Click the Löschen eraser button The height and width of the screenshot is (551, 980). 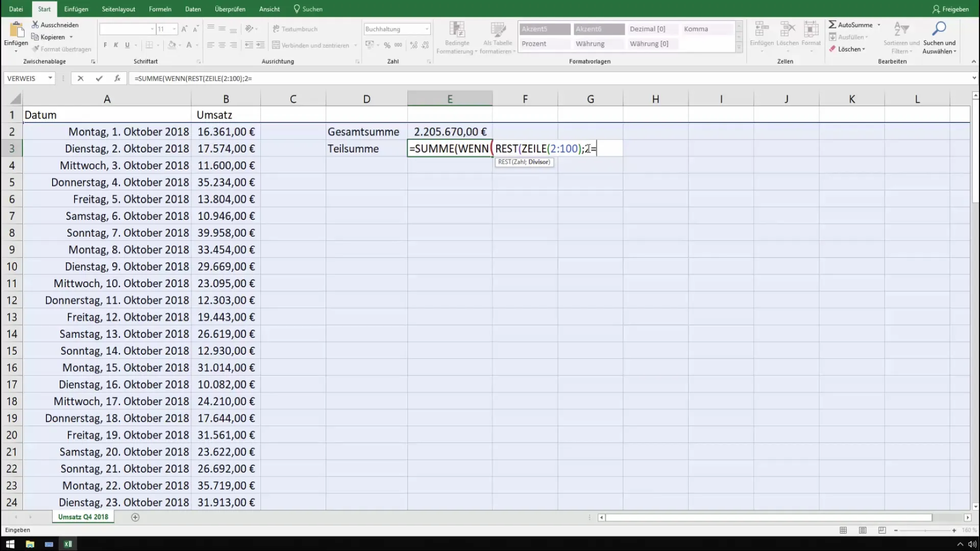click(847, 49)
